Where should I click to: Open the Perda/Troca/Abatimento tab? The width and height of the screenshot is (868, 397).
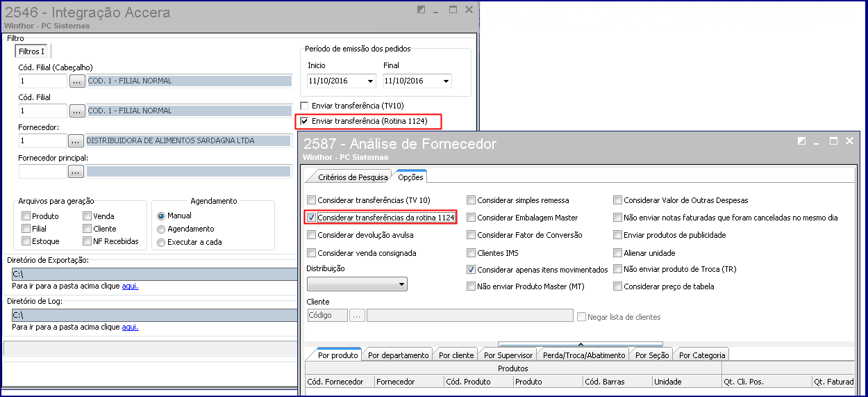coord(585,355)
